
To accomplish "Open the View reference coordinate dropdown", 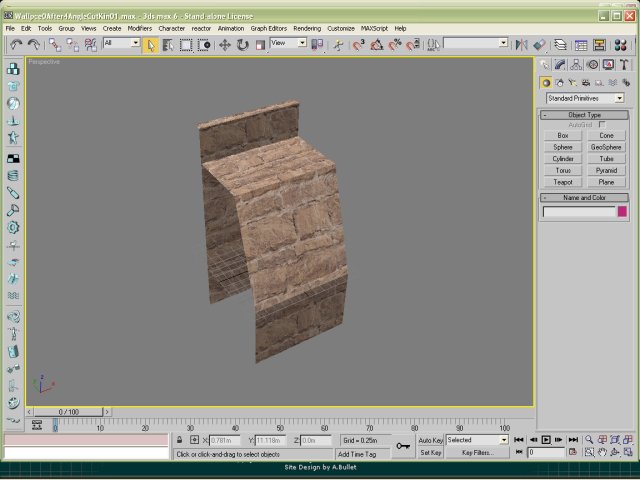I will click(289, 44).
